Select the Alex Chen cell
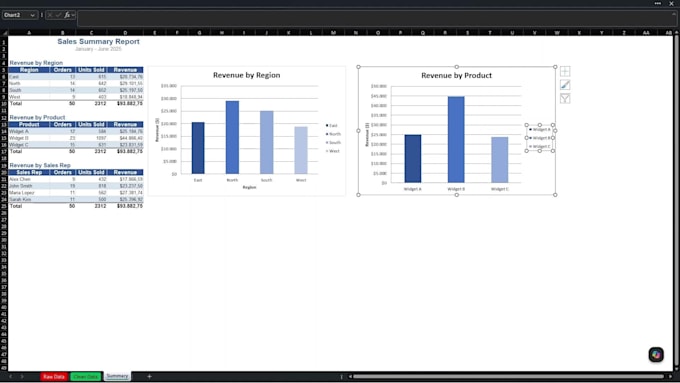Image resolution: width=680 pixels, height=383 pixels. click(29, 179)
